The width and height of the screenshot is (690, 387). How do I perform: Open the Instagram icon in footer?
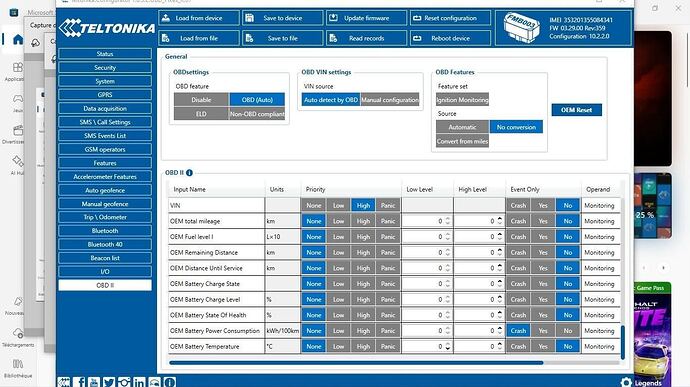(124, 382)
